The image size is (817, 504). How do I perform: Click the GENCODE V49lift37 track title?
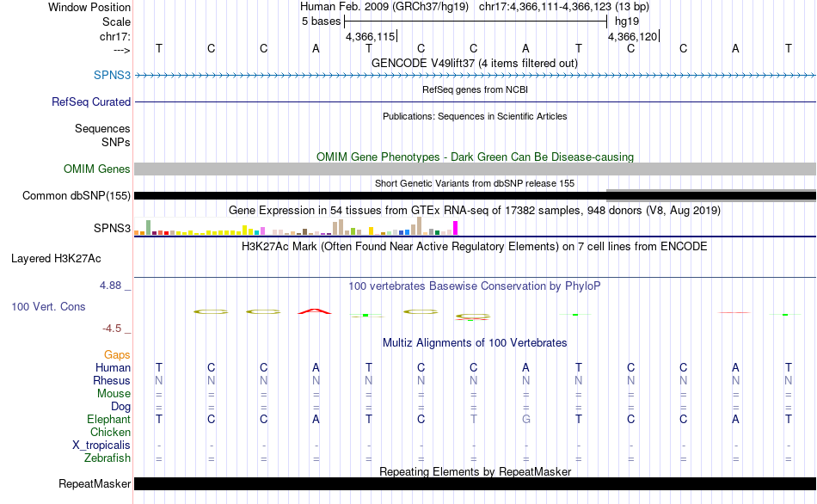coord(474,63)
